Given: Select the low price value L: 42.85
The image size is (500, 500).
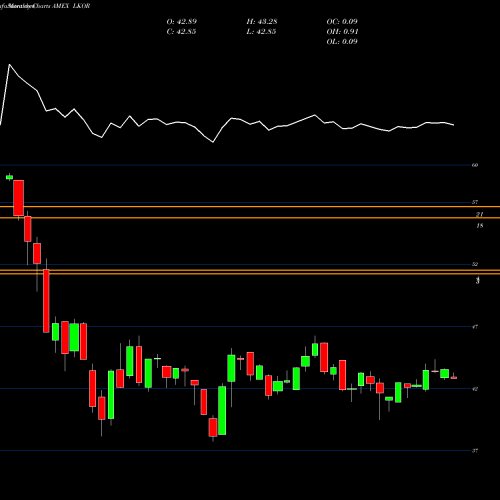Looking at the screenshot, I should pos(261,32).
